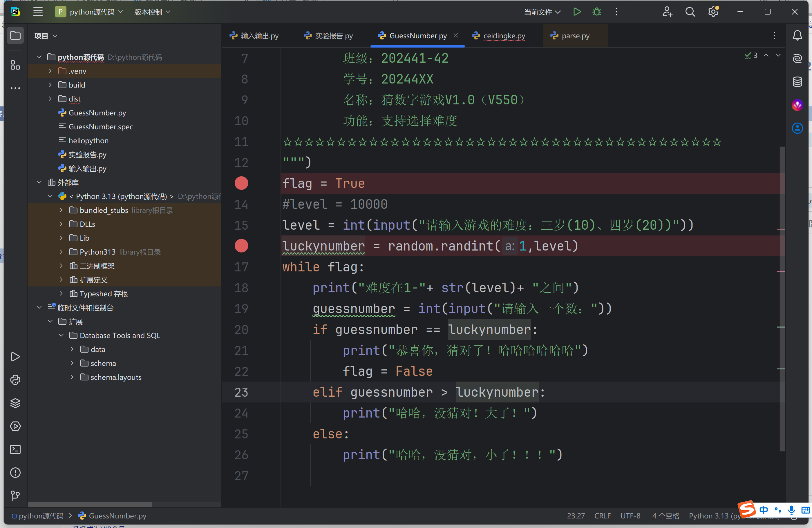Switch to the 实验报告.py tab

click(x=333, y=36)
